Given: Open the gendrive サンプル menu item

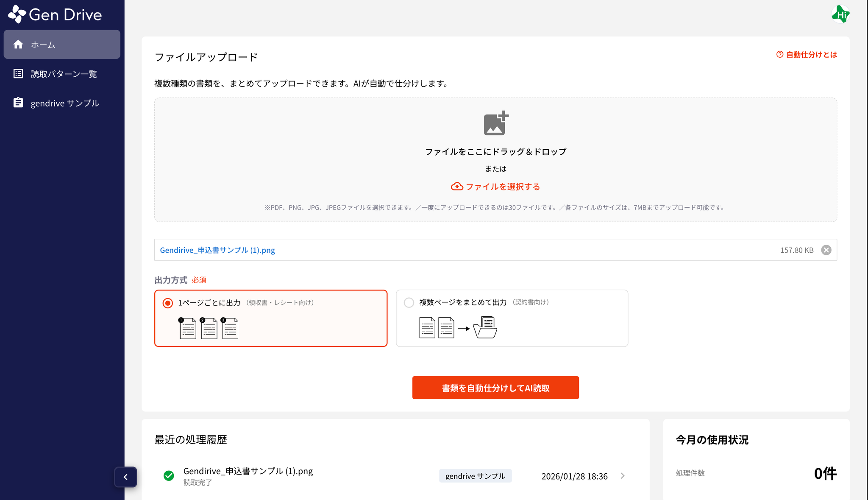Looking at the screenshot, I should (65, 103).
